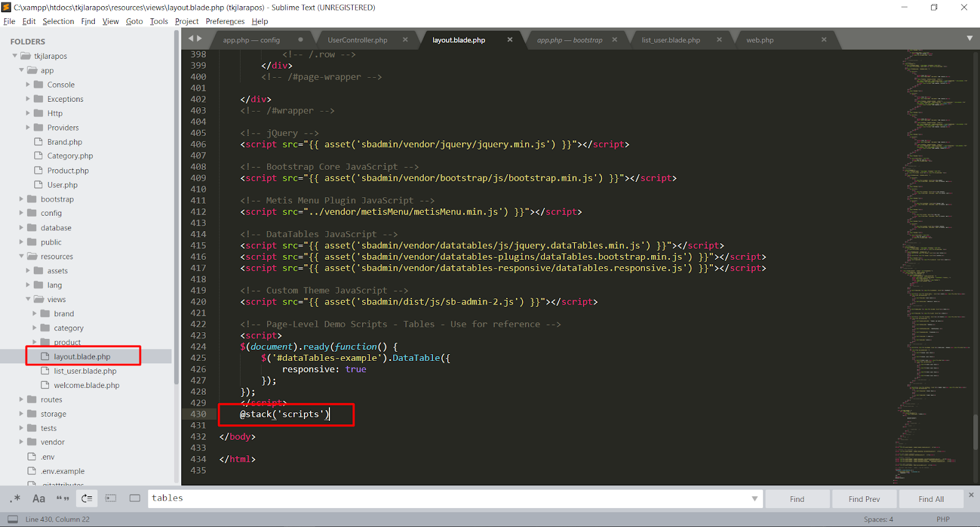Open the Preferences menu

225,21
